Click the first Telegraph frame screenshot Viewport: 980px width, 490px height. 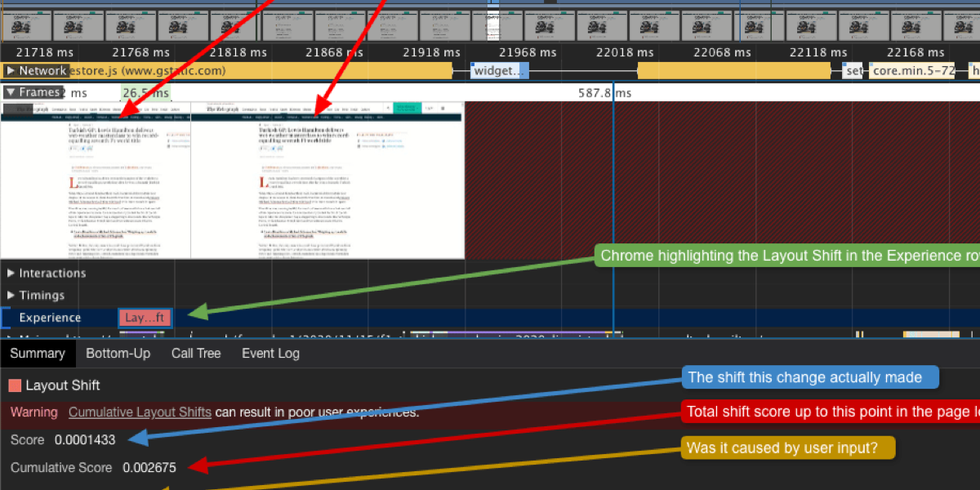[x=96, y=180]
